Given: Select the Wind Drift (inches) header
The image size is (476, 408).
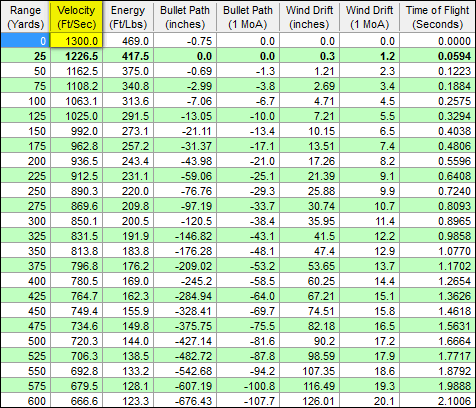Looking at the screenshot, I should (309, 17).
